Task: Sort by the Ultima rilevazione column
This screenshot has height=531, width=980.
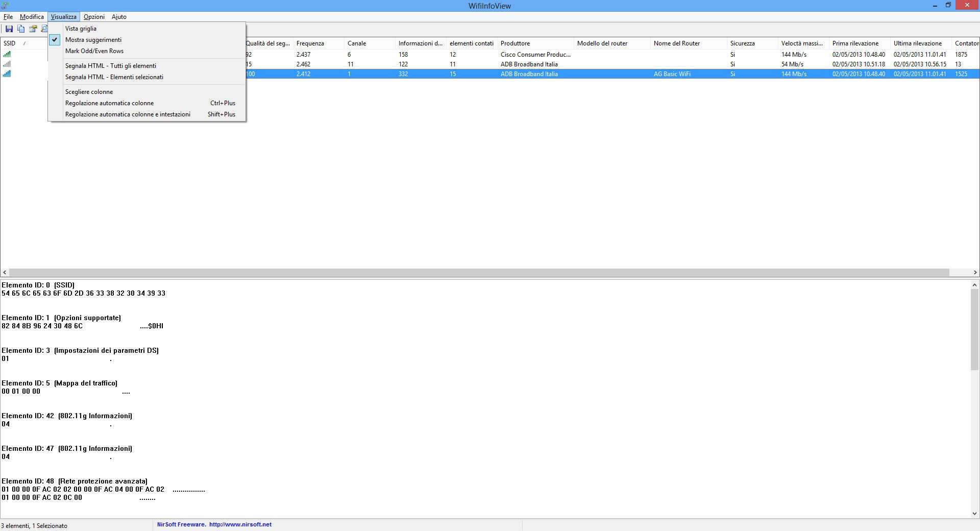Action: click(x=921, y=43)
